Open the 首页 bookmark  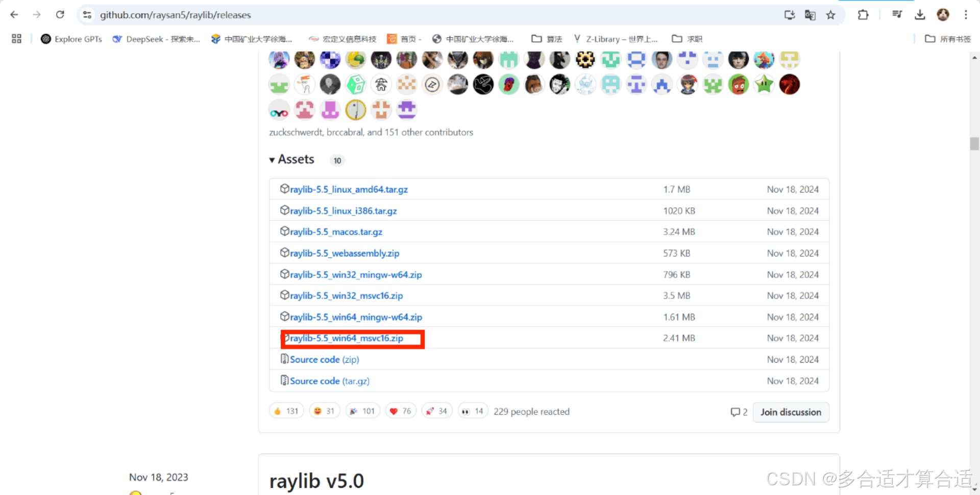[x=404, y=39]
